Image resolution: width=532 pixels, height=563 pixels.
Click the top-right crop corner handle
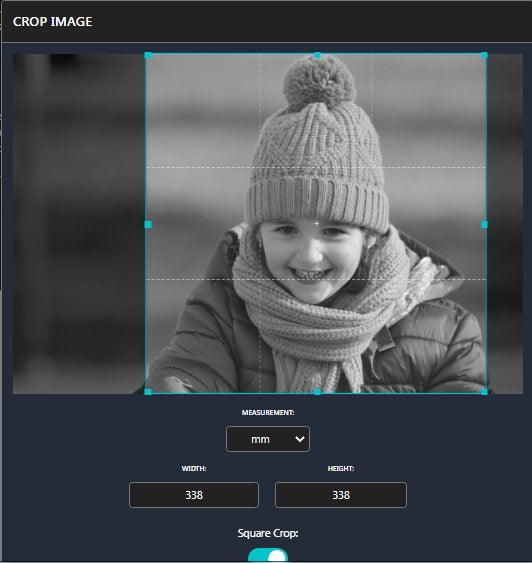[484, 55]
